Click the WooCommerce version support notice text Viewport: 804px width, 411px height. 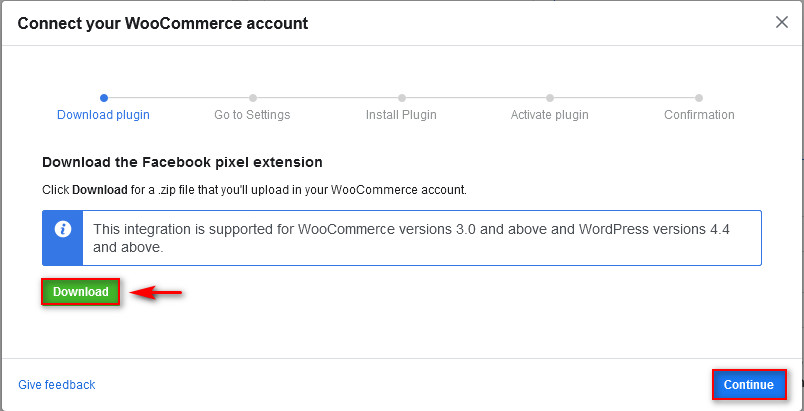(x=411, y=238)
